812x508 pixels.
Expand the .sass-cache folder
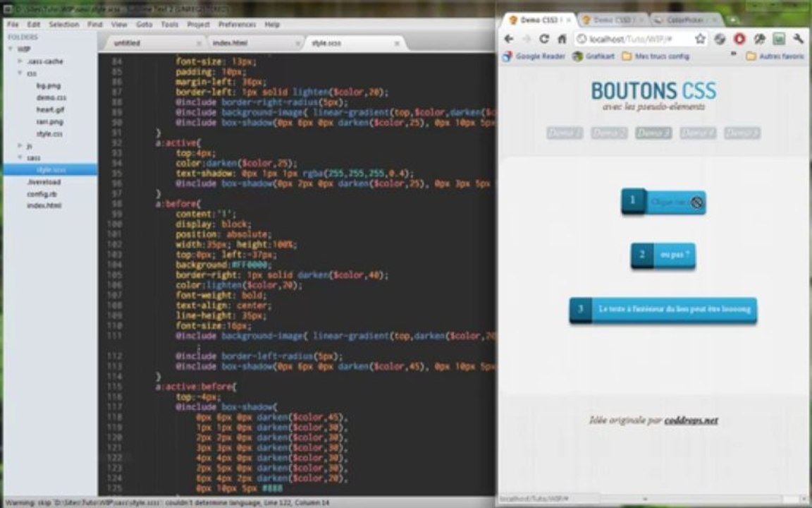point(20,61)
